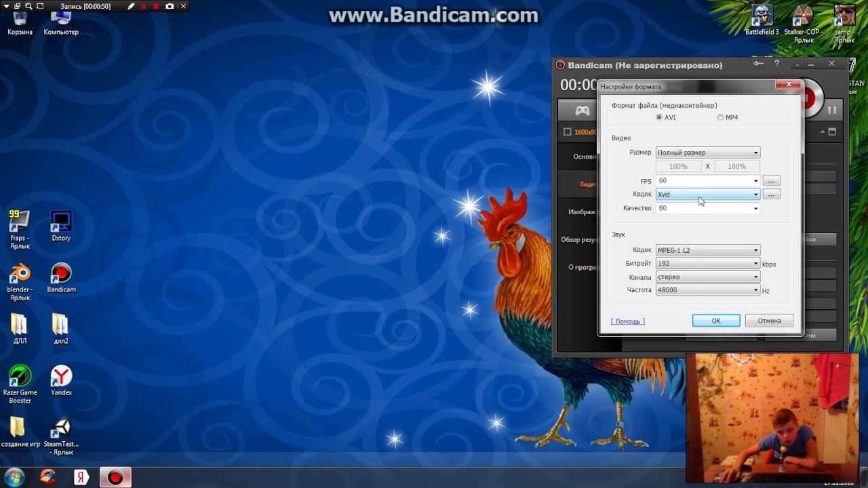868x488 pixels.
Task: Click the Отмена cancel button
Action: click(x=769, y=321)
